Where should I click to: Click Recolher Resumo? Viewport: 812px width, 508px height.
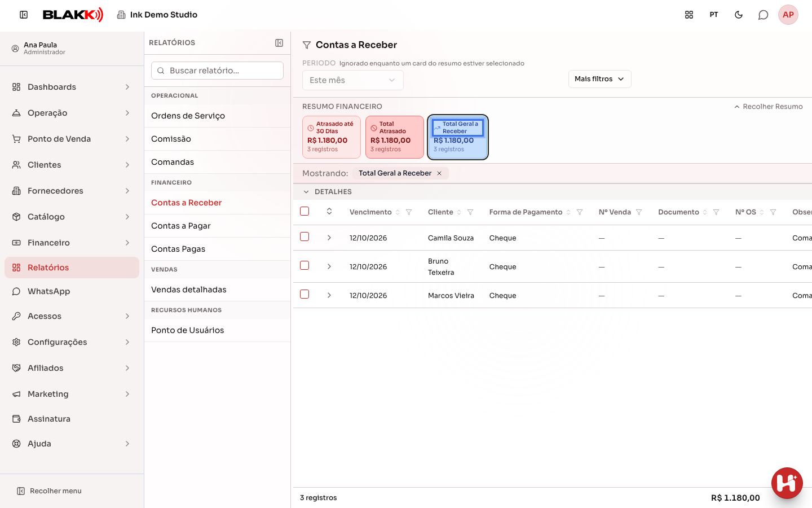768,107
